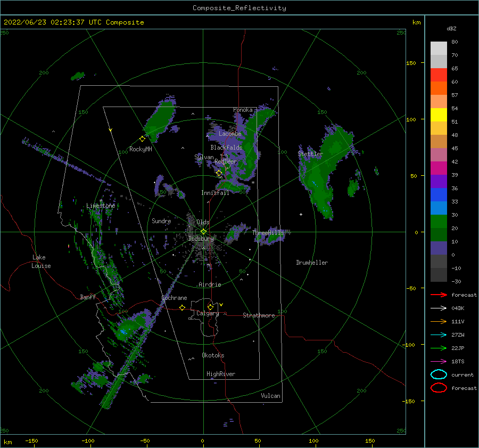Click the yellow V marker northwest of RockyMH

coord(110,130)
